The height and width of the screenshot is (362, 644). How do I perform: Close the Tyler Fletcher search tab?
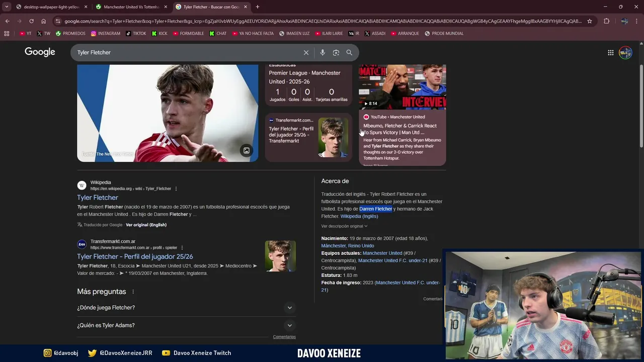click(x=246, y=7)
